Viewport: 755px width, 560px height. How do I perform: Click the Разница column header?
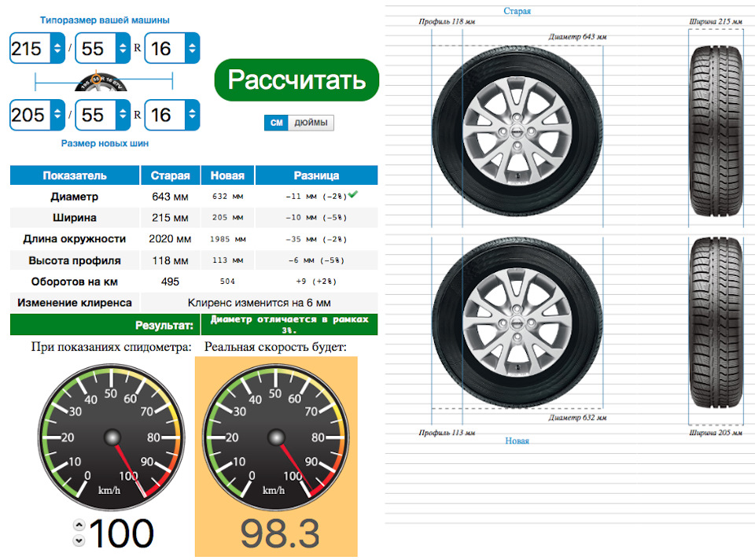click(x=316, y=175)
